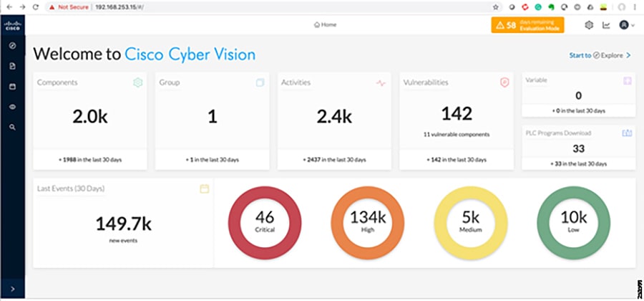Viewport: 644px width, 301px height.
Task: Click the Components gear icon
Action: (137, 82)
